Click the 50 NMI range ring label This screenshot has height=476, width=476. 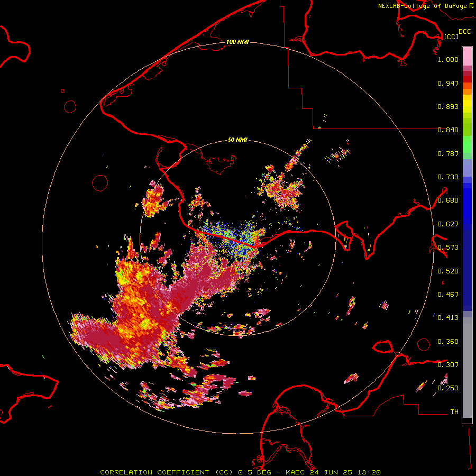tap(237, 140)
